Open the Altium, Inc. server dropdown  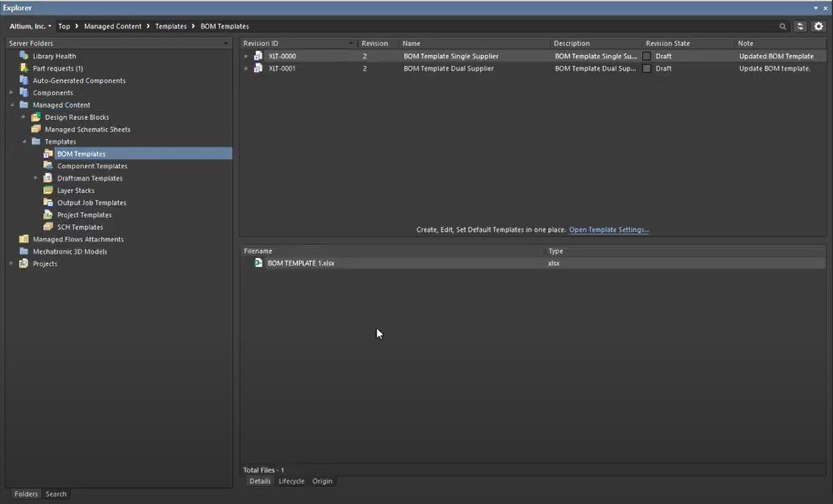pos(29,26)
